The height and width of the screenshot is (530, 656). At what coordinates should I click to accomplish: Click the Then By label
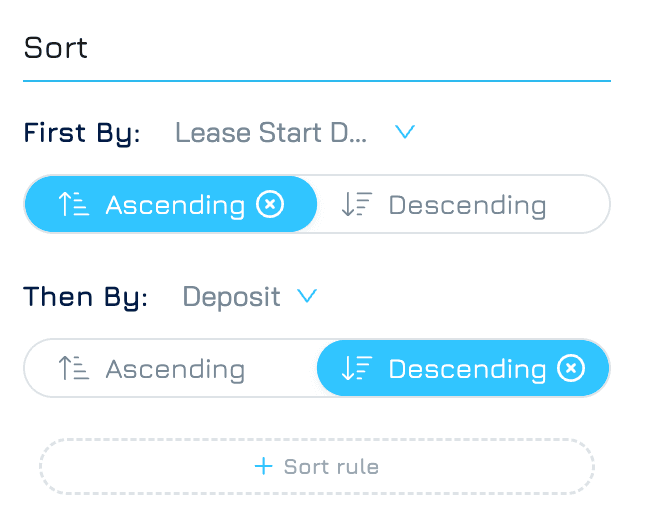point(85,298)
